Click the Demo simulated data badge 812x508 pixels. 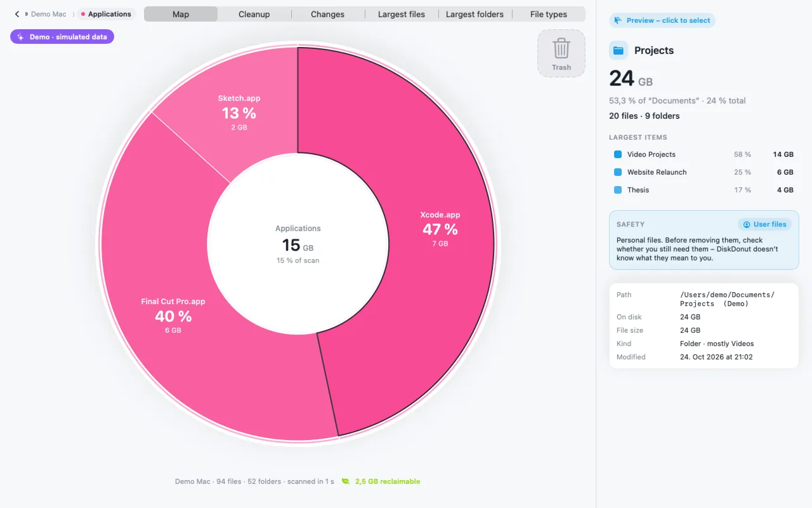(x=62, y=37)
